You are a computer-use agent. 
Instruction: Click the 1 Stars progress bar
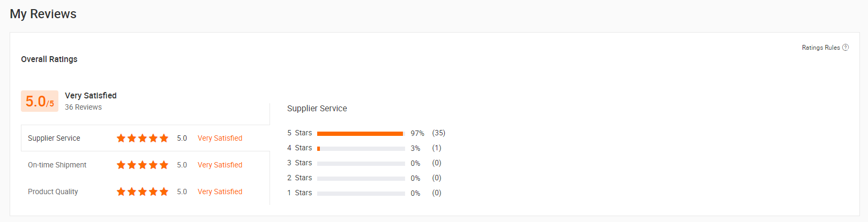click(361, 193)
